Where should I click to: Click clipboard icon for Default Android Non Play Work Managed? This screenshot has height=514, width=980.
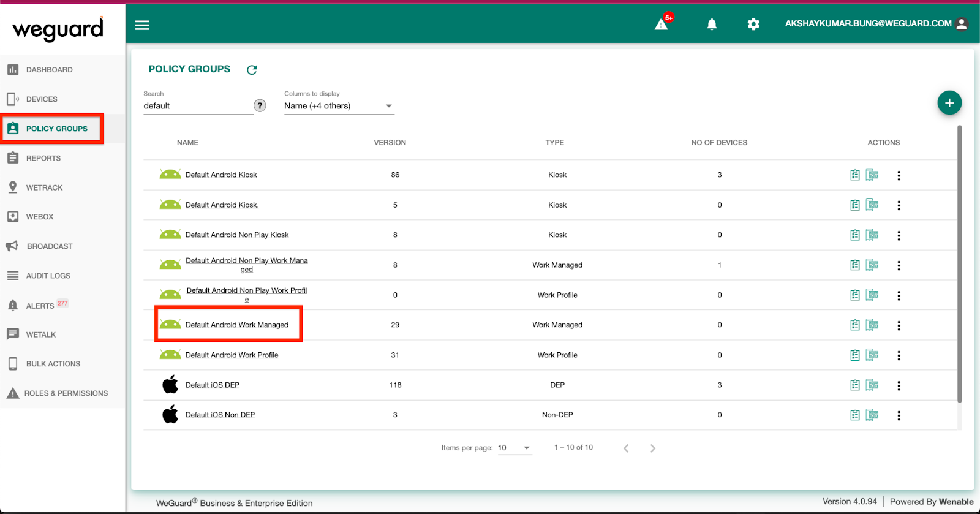click(x=855, y=265)
